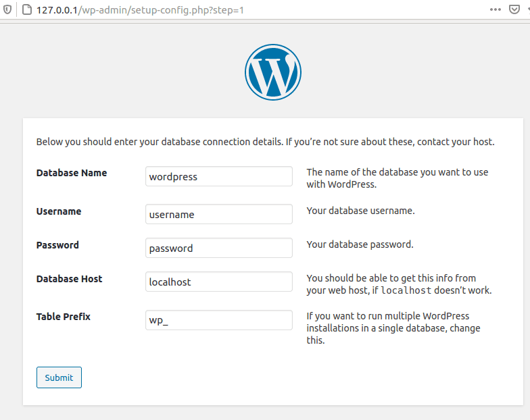Click the "Your database username." description
Screen dimensions: 530x420
360,211
